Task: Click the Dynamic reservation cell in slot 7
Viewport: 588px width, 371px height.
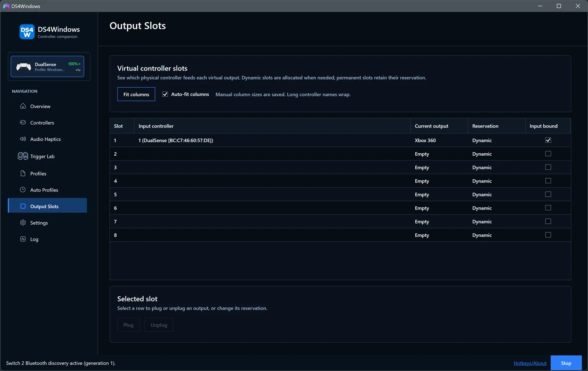Action: [x=497, y=221]
